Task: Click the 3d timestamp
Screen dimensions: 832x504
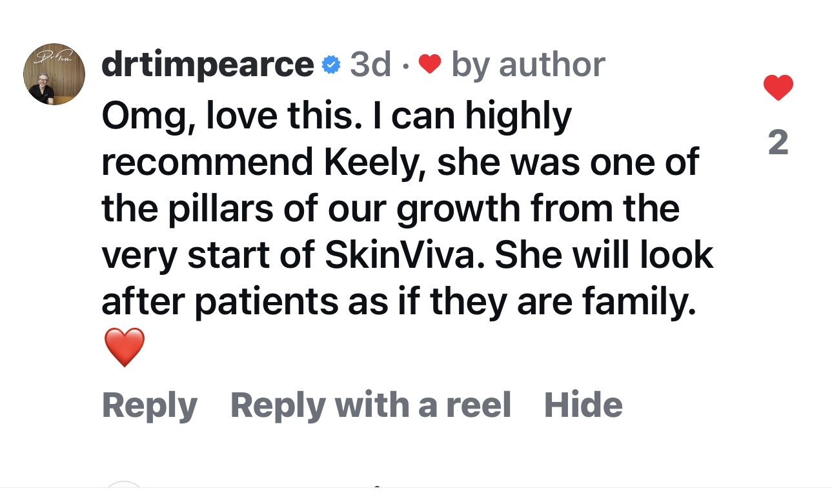Action: pos(370,64)
